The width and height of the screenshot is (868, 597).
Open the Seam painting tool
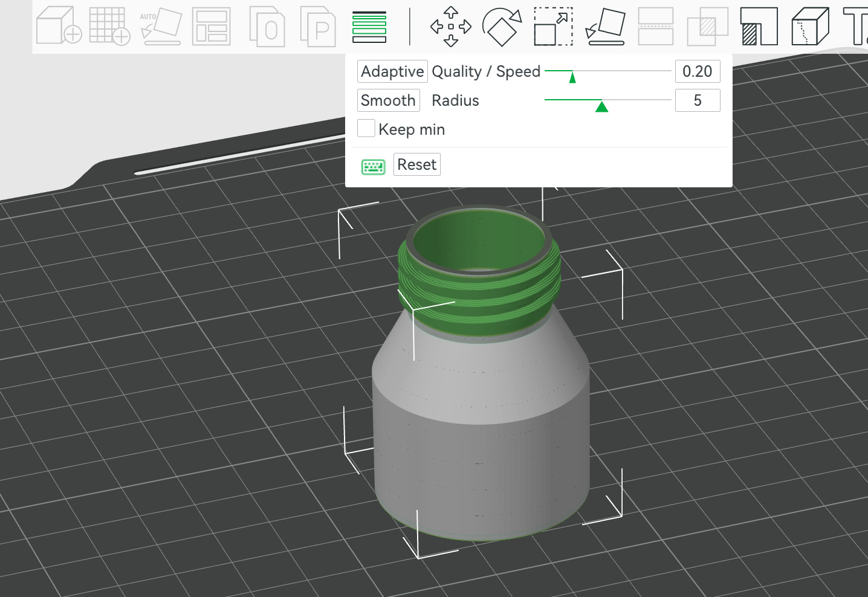(810, 27)
